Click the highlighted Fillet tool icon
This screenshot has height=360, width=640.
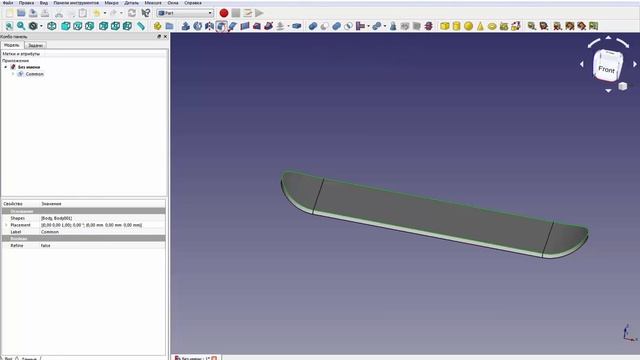click(x=221, y=27)
